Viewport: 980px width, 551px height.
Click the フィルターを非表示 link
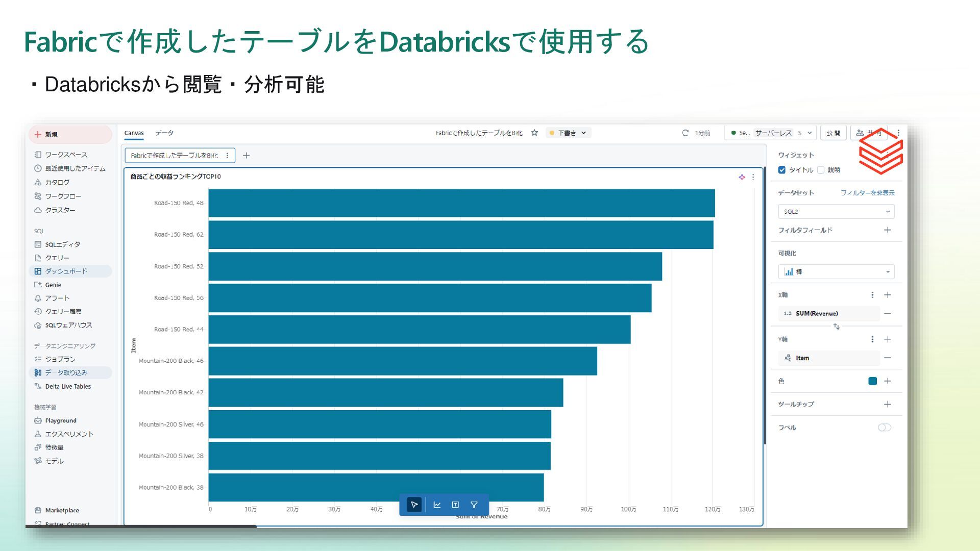(x=867, y=193)
